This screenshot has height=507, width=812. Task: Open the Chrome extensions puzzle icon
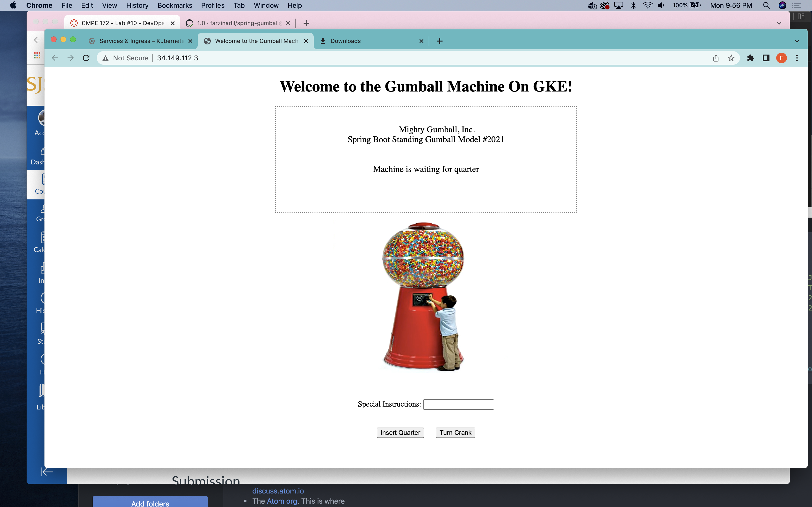click(x=751, y=58)
